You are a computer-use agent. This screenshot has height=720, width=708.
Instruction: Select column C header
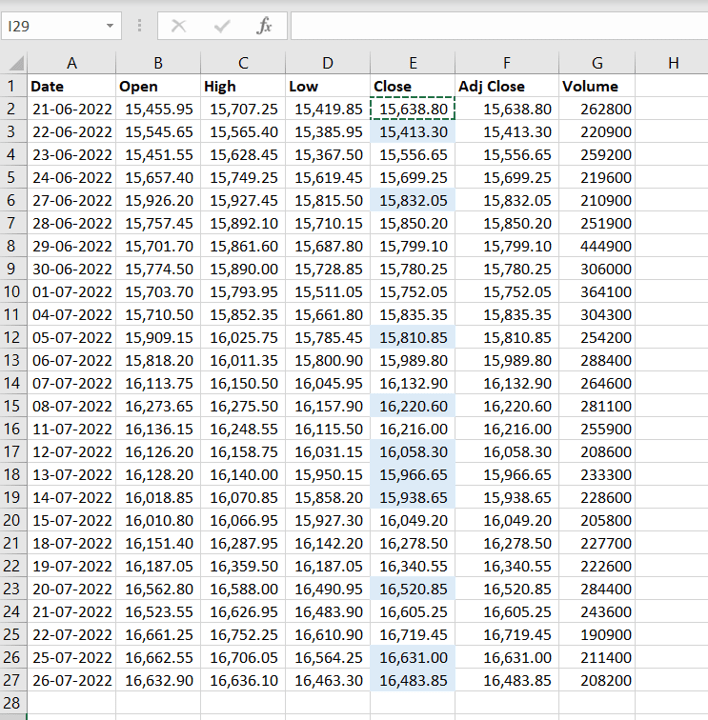(x=243, y=63)
